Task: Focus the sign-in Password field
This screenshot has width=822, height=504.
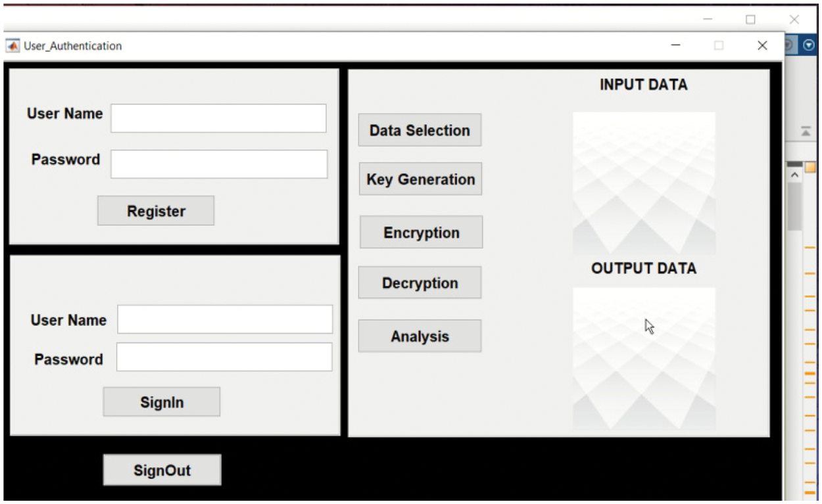Action: [x=224, y=357]
